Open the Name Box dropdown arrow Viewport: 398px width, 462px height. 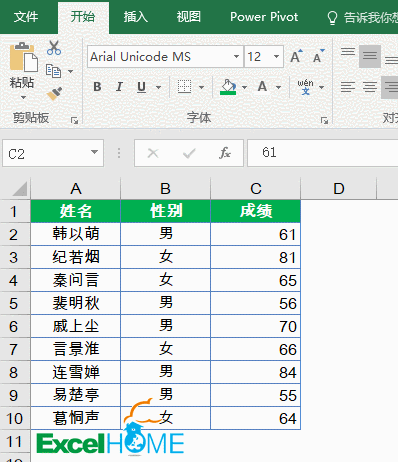(94, 152)
